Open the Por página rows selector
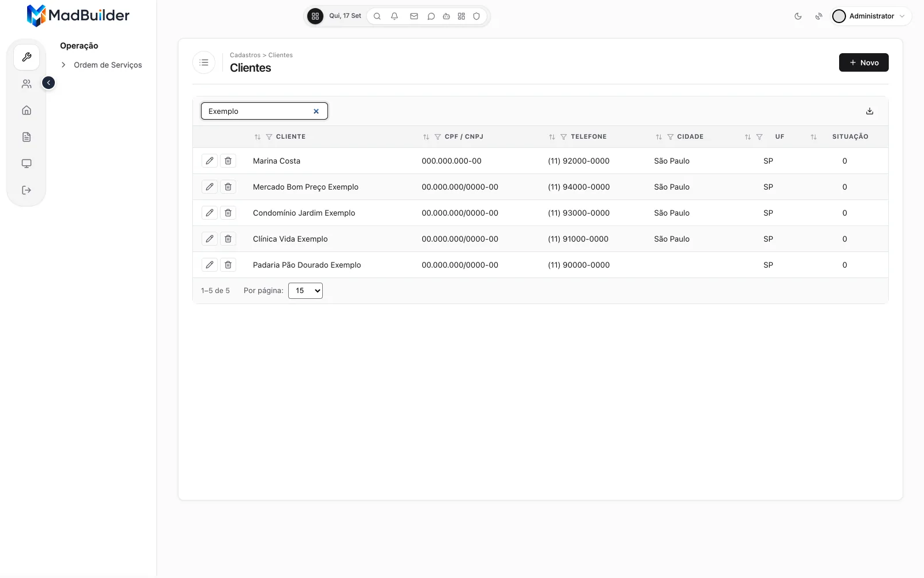 pyautogui.click(x=305, y=291)
